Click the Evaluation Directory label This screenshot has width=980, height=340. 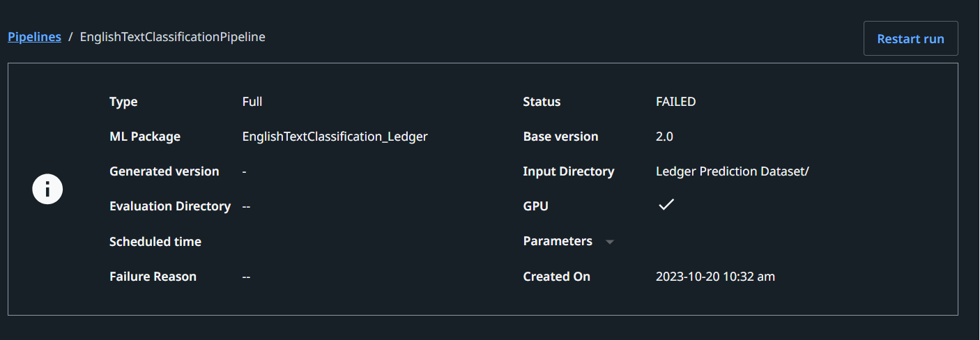tap(170, 206)
